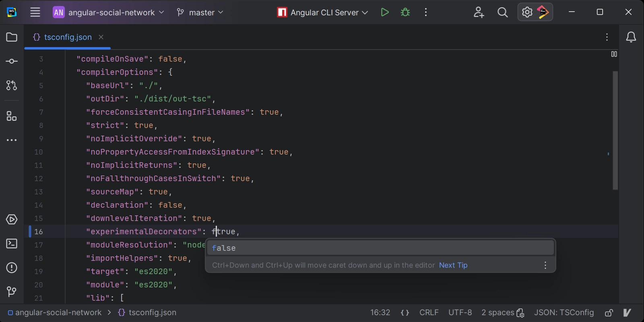Click the "es2020" value on the target line
Image resolution: width=644 pixels, height=322 pixels.
pyautogui.click(x=153, y=271)
